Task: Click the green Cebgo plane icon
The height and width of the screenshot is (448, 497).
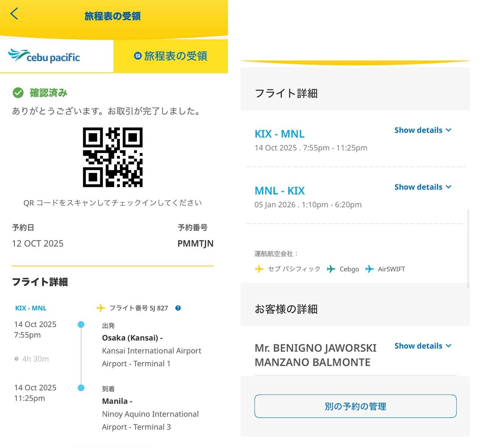Action: pyautogui.click(x=331, y=269)
